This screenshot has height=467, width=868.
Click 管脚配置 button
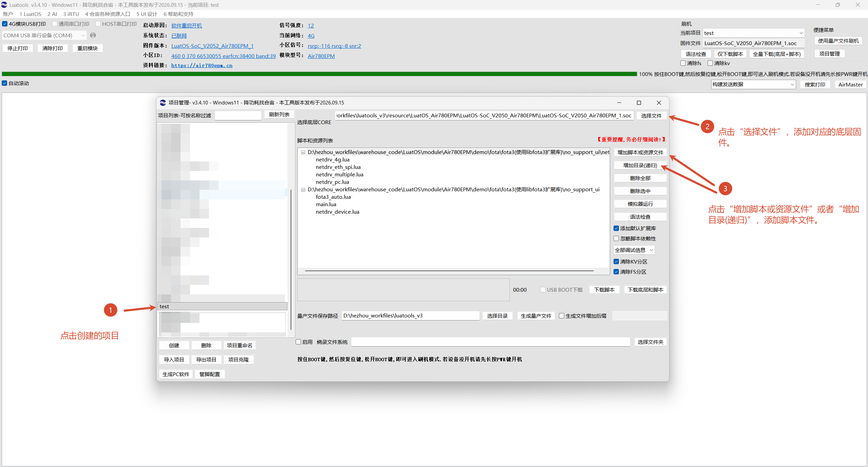pos(210,374)
